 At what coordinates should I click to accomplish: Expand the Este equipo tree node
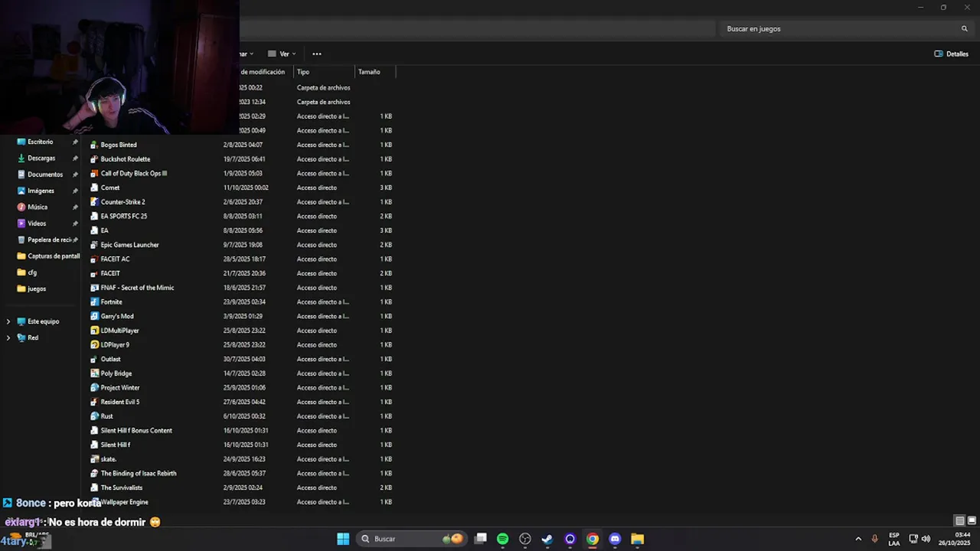pyautogui.click(x=8, y=321)
